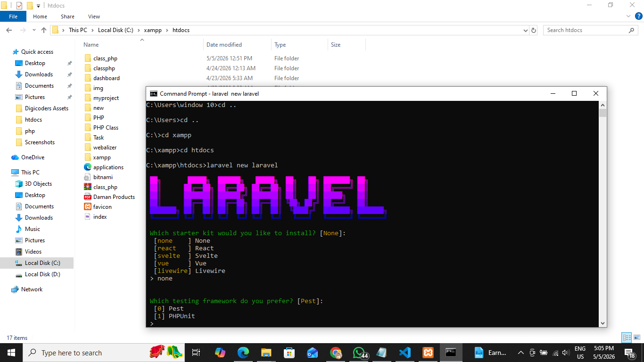Click the Search htdocs input field
Image resolution: width=644 pixels, height=362 pixels.
pos(586,30)
